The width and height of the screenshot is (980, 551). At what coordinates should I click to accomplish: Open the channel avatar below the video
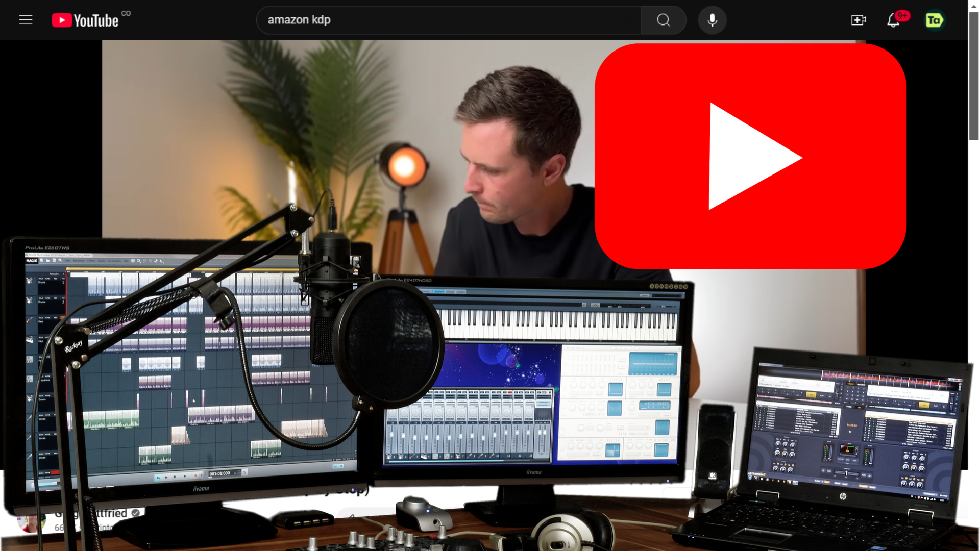[31, 523]
